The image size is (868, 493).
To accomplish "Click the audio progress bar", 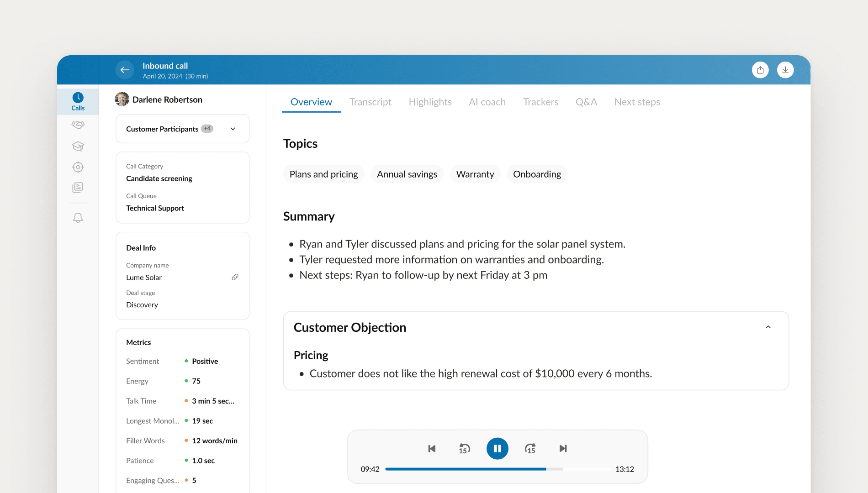I will [497, 469].
